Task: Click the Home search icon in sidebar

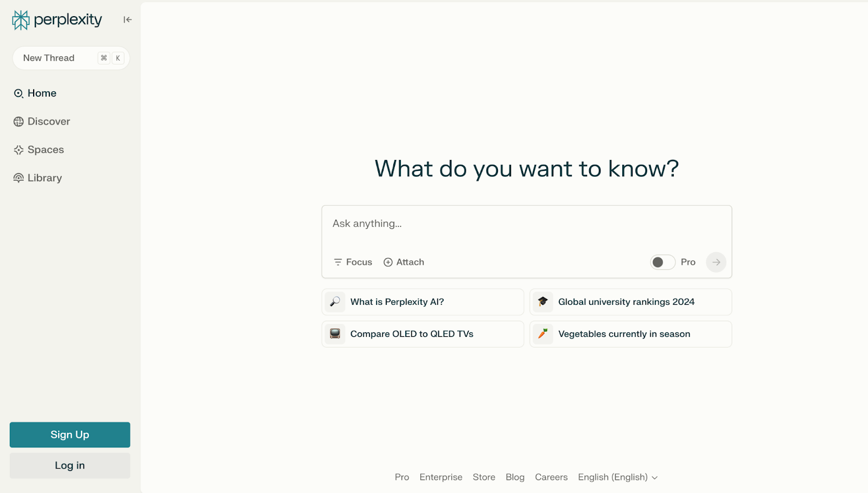Action: 18,93
